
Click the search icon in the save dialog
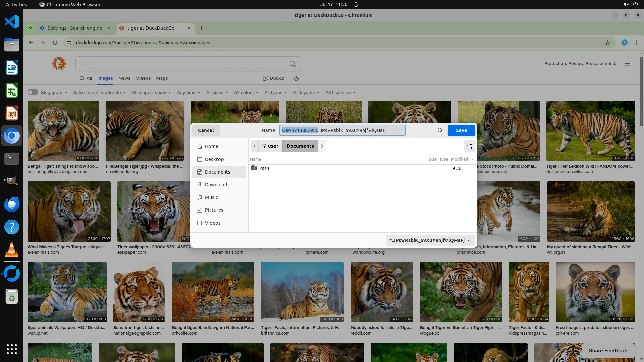point(440,130)
